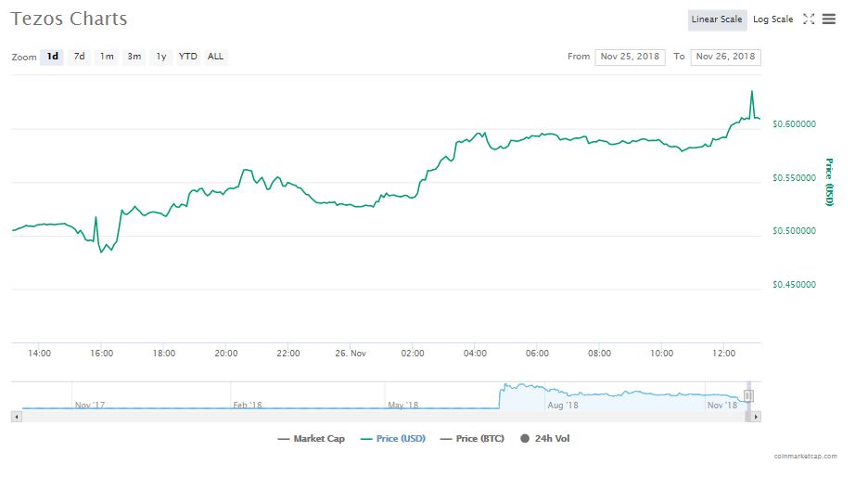
Task: Set zoom to YTD
Action: (188, 57)
